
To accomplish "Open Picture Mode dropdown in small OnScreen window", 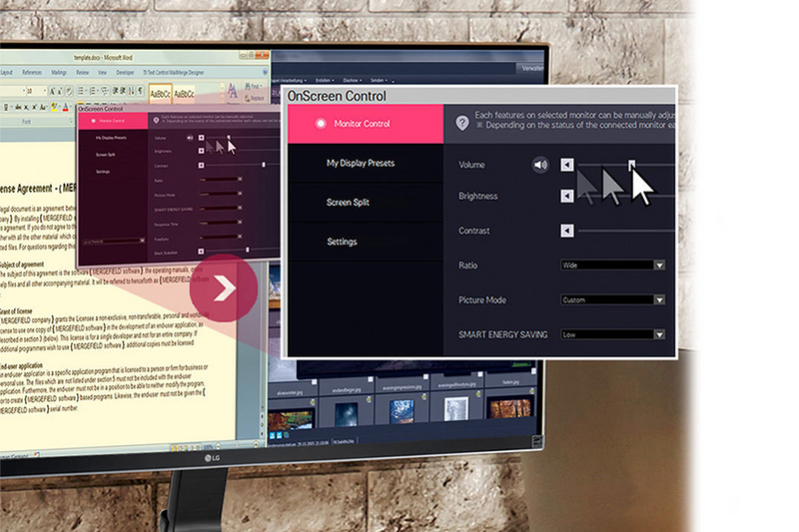I will point(220,194).
